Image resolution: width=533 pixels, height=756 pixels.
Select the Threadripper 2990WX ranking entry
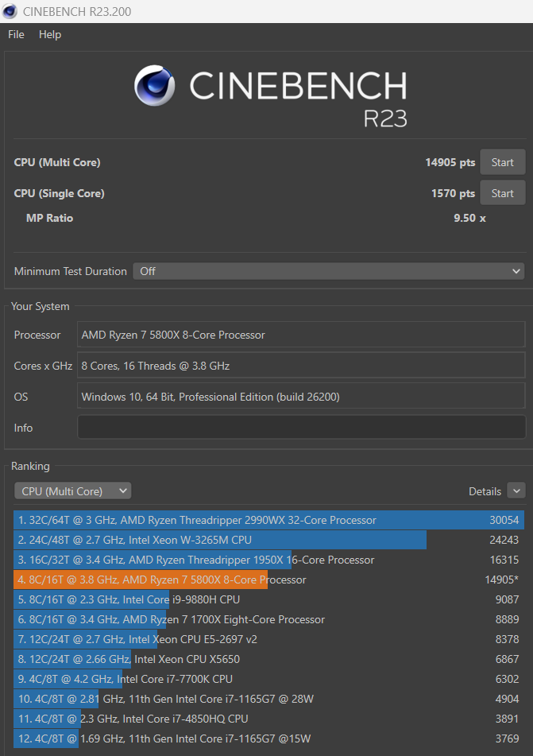[268, 520]
